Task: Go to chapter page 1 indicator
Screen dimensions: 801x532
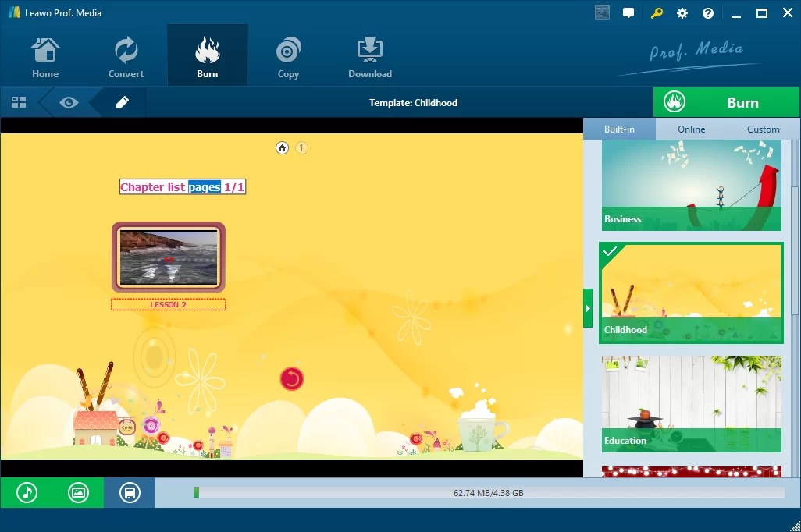Action: click(x=301, y=147)
